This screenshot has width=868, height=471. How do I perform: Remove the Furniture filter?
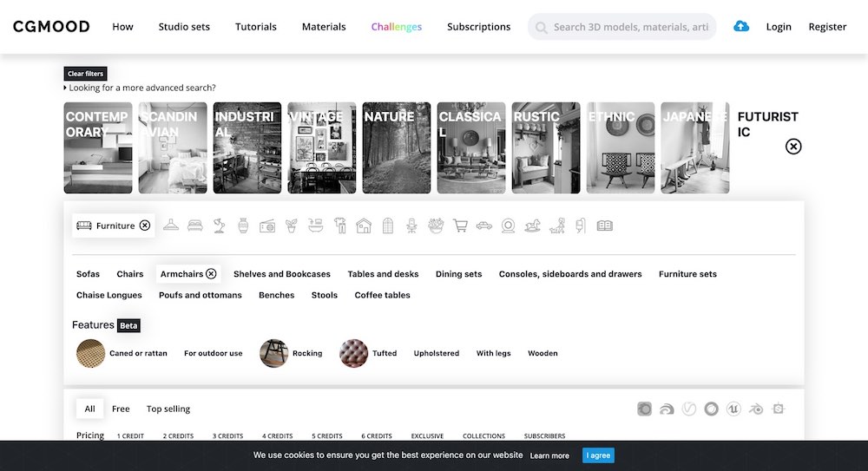point(145,226)
